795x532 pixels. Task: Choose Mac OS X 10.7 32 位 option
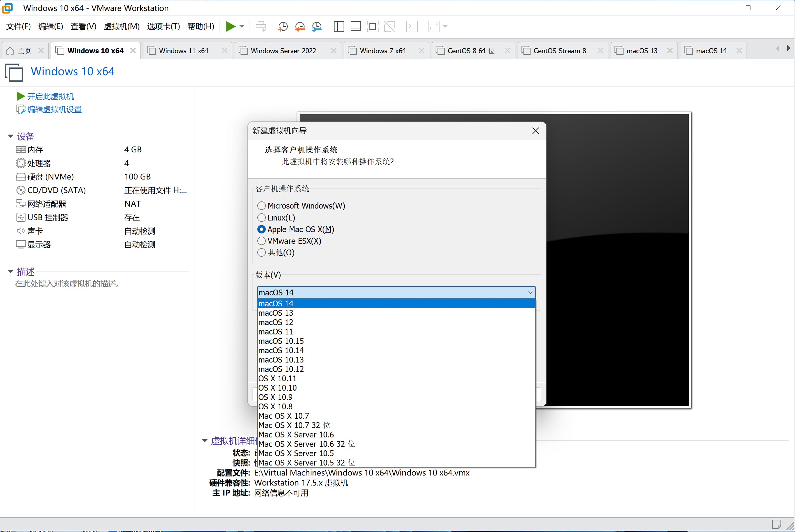396,425
